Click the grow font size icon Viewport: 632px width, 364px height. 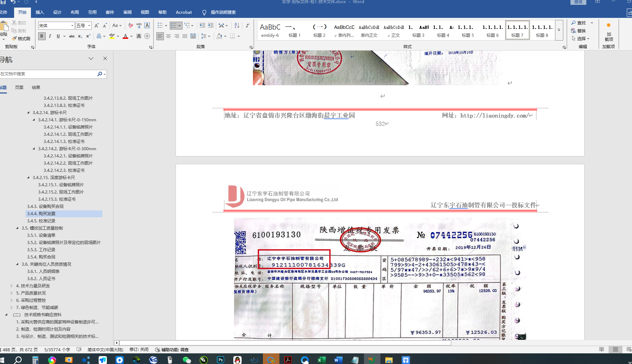coord(97,25)
